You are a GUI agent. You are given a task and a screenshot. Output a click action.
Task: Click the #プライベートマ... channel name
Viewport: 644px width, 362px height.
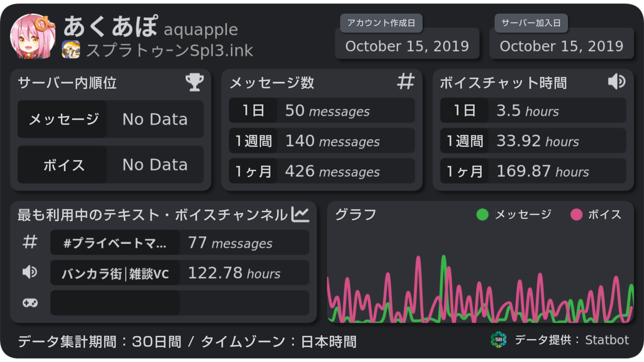[115, 243]
